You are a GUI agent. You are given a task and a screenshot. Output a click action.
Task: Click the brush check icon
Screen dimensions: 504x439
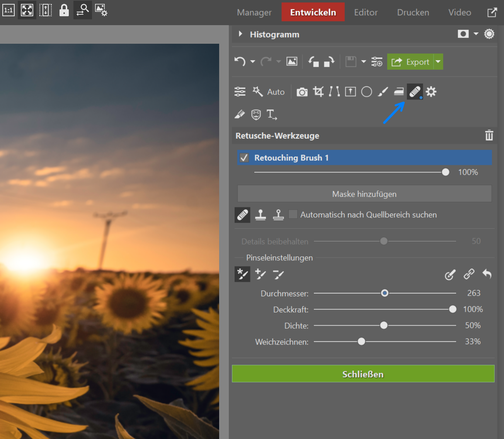pyautogui.click(x=450, y=274)
